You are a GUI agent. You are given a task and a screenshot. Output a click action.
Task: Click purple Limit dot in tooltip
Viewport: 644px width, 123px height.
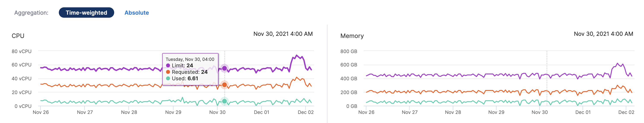168,65
